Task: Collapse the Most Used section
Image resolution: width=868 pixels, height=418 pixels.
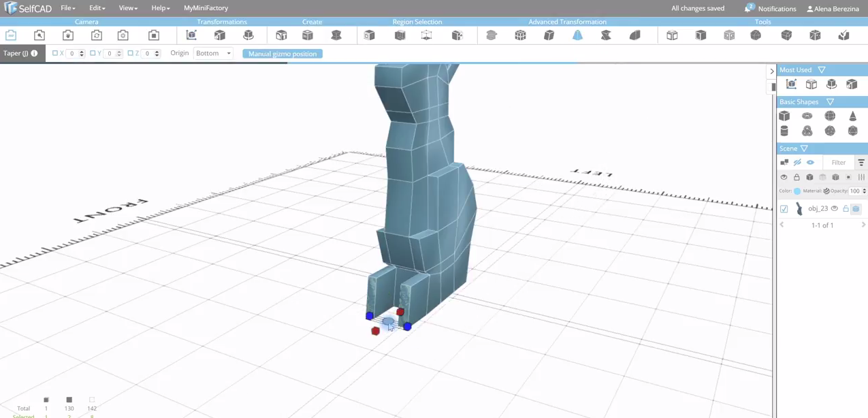Action: coord(822,70)
